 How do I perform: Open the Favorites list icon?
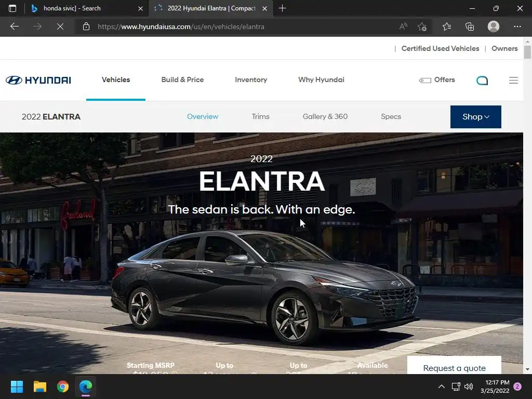point(446,26)
